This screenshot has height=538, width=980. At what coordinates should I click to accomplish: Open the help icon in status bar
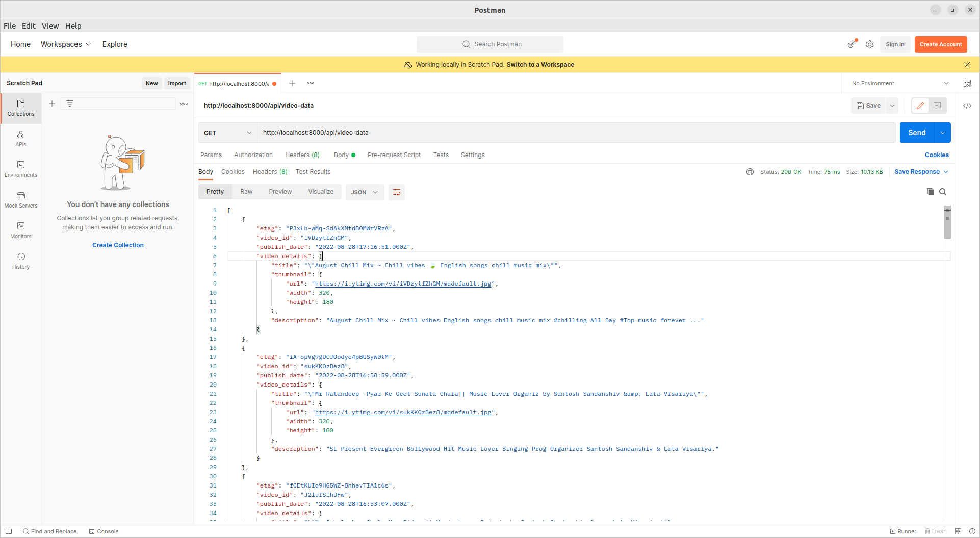tap(972, 531)
